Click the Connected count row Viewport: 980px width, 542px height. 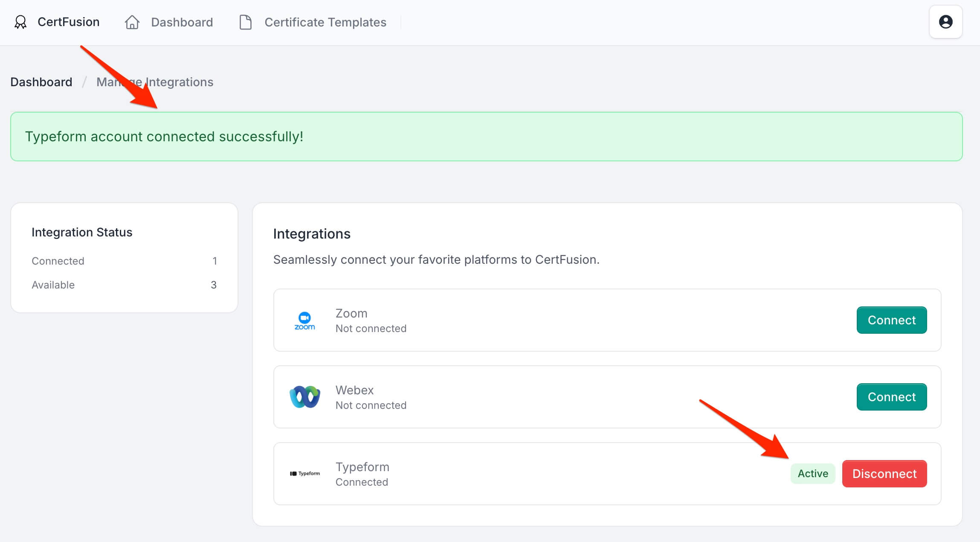[124, 261]
